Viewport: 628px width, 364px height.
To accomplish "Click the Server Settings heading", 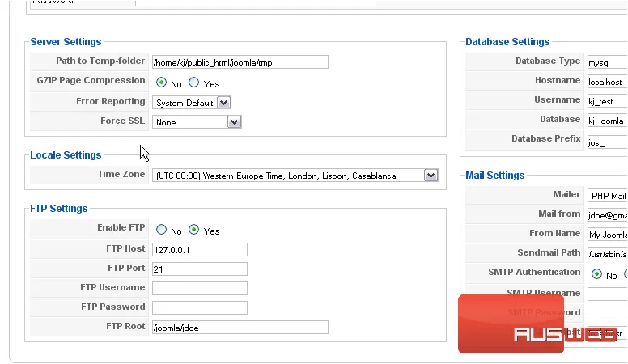I will tap(66, 41).
